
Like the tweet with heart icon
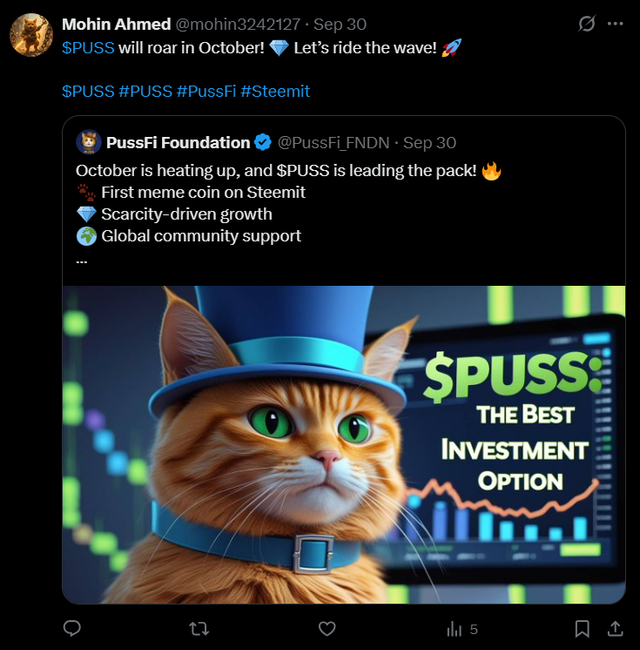(x=327, y=628)
